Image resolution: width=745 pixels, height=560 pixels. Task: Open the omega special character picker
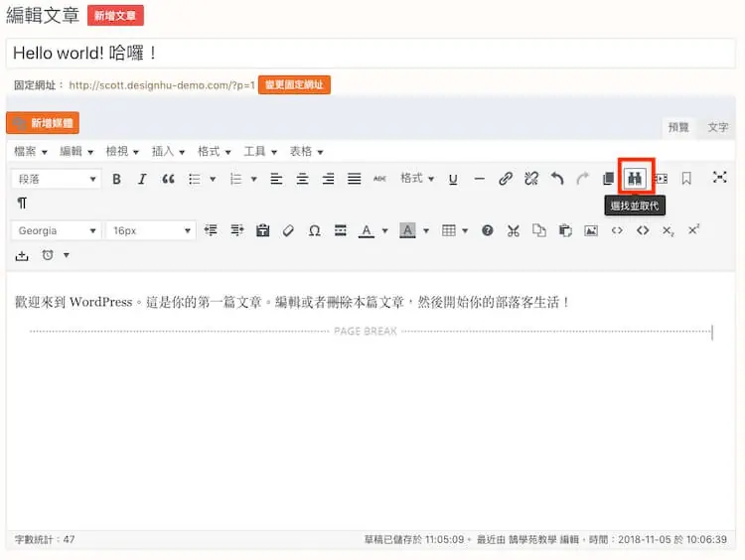coord(314,230)
